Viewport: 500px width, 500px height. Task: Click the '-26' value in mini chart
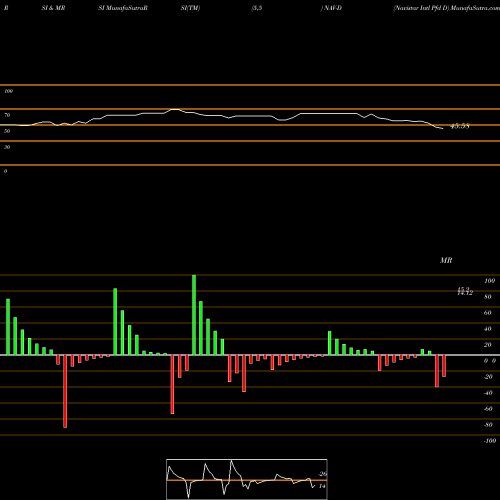pyautogui.click(x=323, y=474)
